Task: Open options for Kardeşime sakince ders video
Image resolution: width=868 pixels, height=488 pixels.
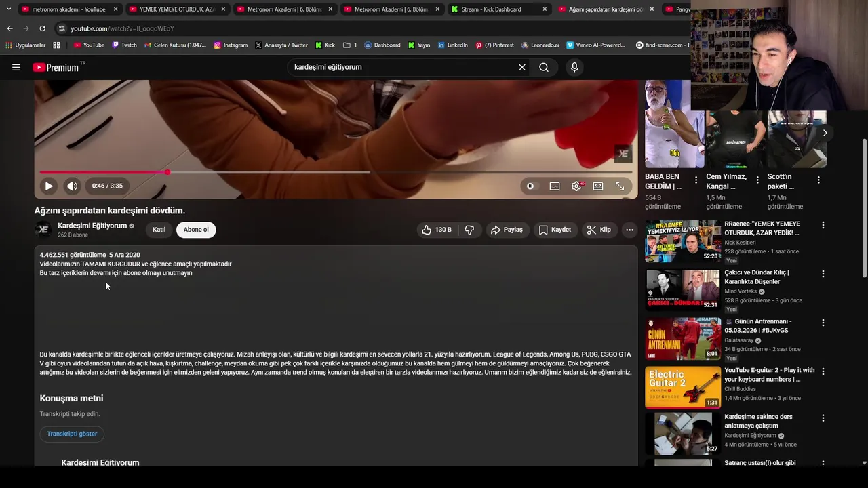Action: (823, 418)
